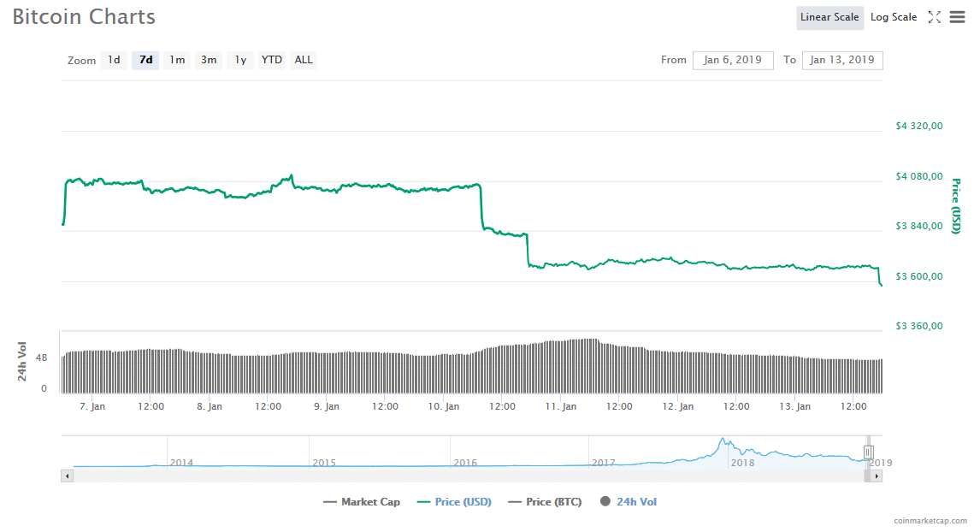This screenshot has width=980, height=532.
Task: Toggle Price (USD) series in legend
Action: point(454,501)
